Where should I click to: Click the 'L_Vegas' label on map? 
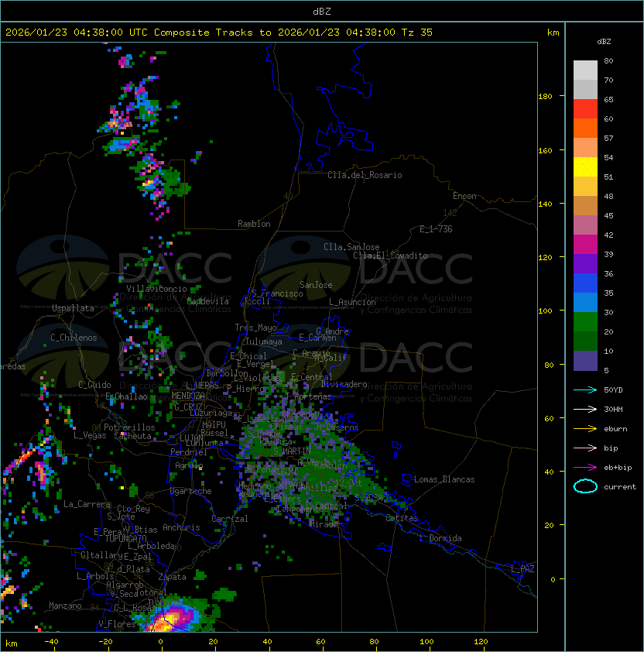coord(90,435)
